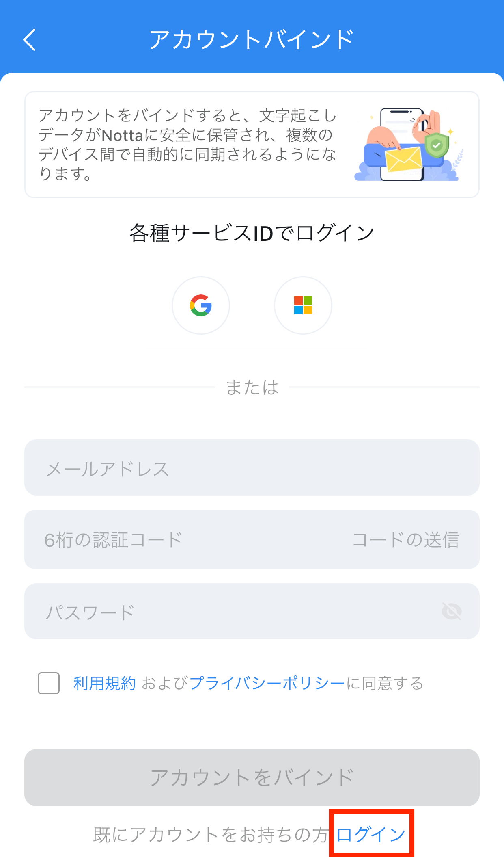Open the 利用規約 link
Viewport: 504px width, 857px height.
click(105, 684)
